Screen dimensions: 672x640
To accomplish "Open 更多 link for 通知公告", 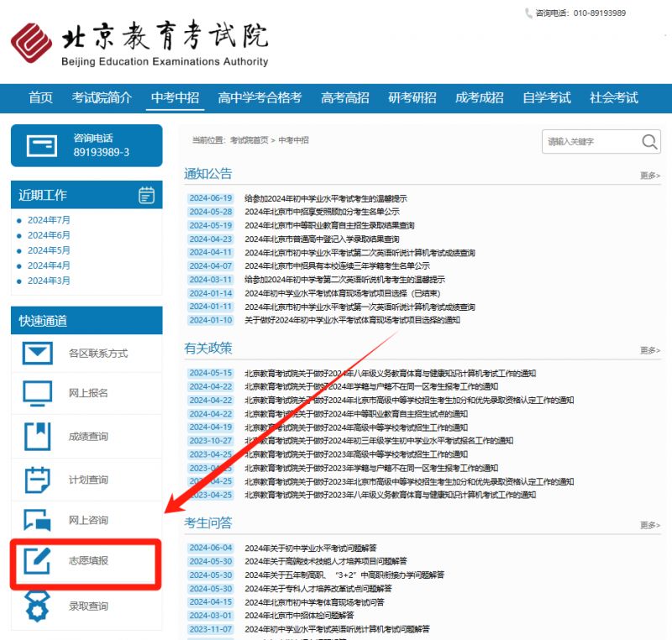I will [x=650, y=176].
